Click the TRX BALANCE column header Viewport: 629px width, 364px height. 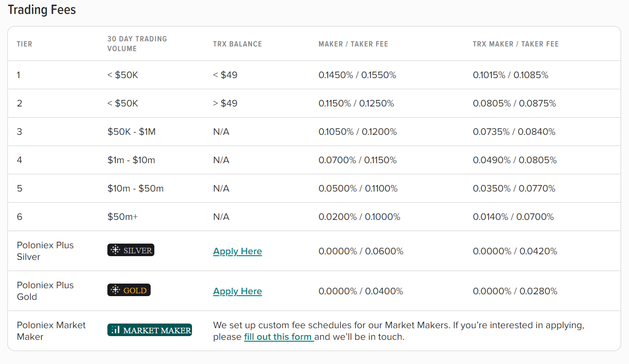click(x=238, y=44)
